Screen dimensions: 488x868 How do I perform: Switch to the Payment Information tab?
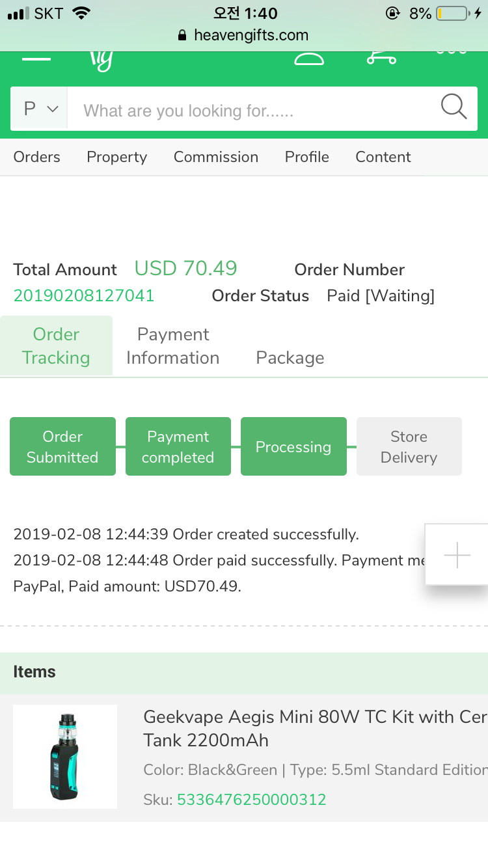[173, 346]
